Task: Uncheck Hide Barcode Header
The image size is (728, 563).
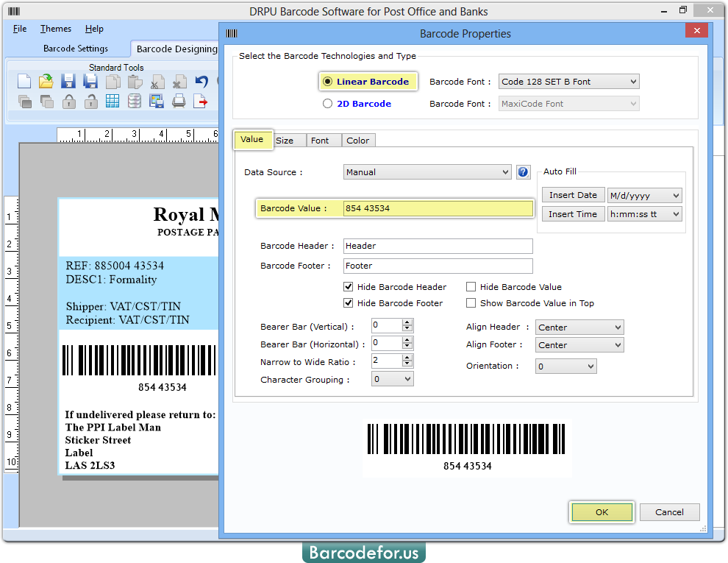Action: (x=348, y=287)
